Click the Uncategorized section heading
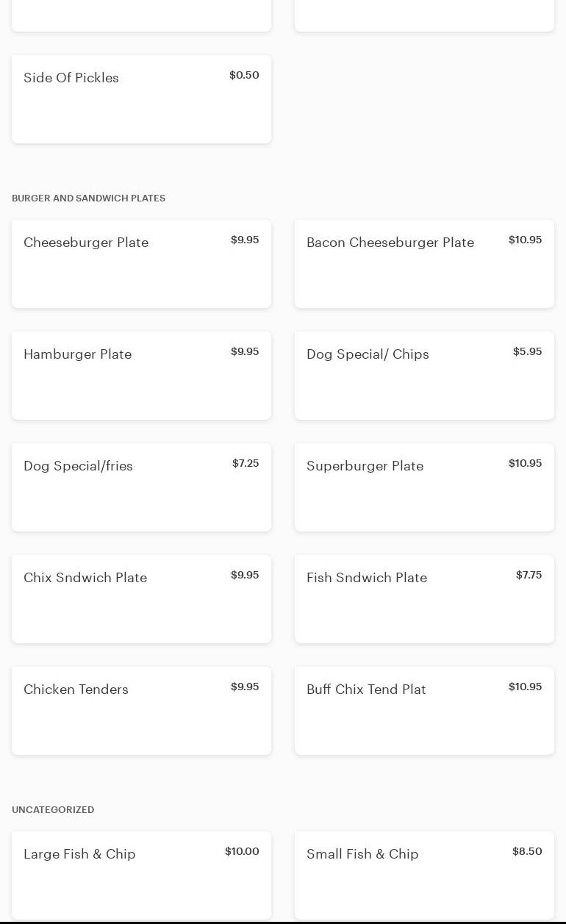This screenshot has height=924, width=566. pos(53,810)
